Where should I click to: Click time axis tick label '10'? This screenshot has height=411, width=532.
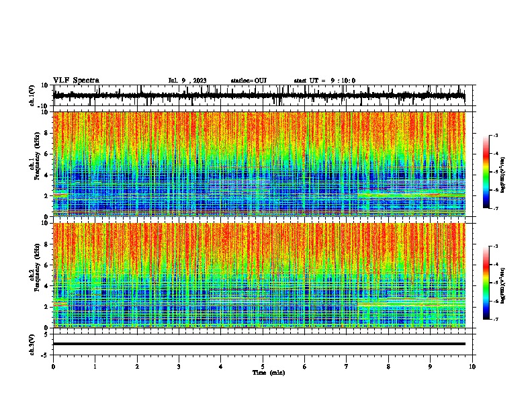click(472, 367)
